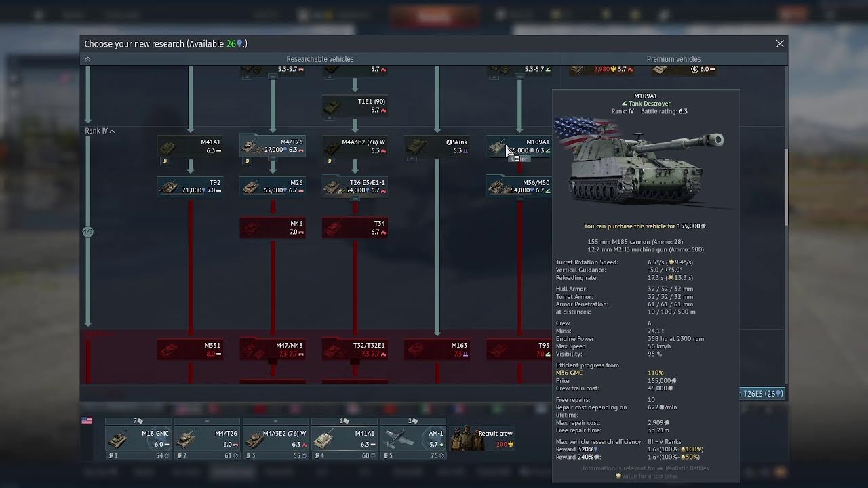868x488 pixels.
Task: Select M4A3E2 (76) W in research tree
Action: point(355,146)
